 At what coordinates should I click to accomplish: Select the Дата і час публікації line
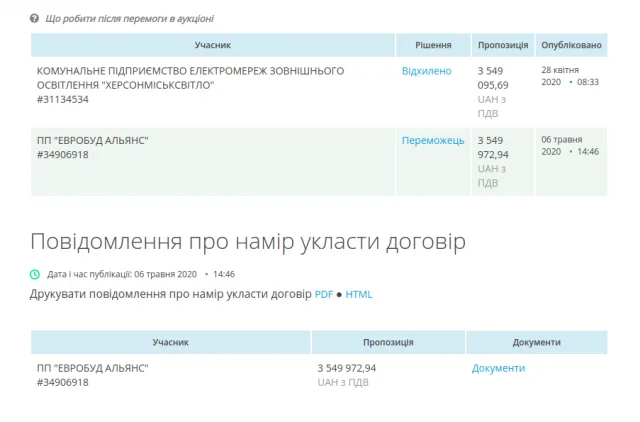[x=141, y=274]
